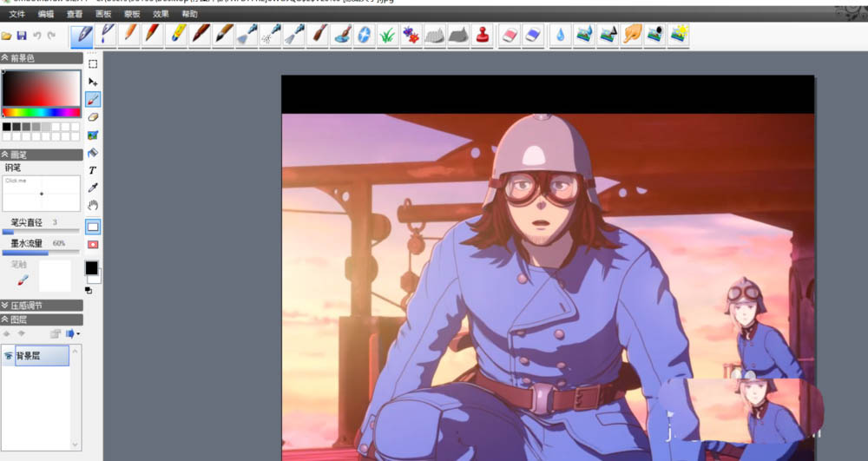Select the pink eraser
Image resolution: width=868 pixels, height=461 pixels.
[x=510, y=36]
